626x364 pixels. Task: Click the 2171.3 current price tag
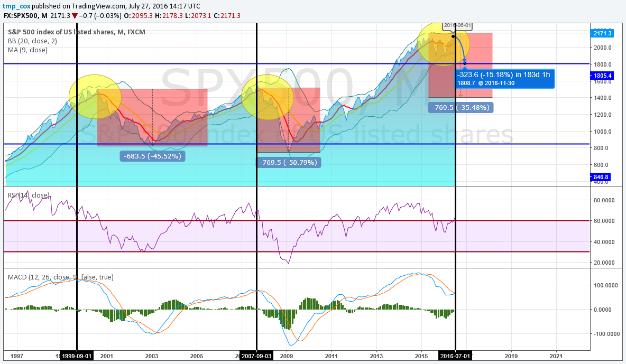pos(602,33)
